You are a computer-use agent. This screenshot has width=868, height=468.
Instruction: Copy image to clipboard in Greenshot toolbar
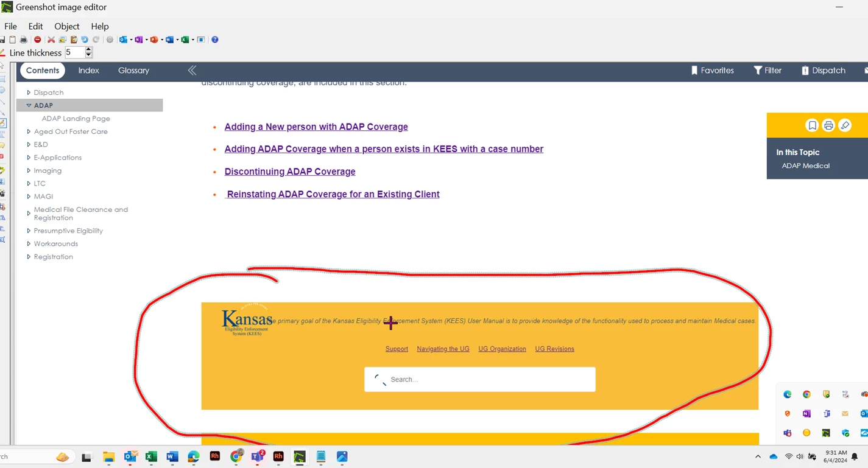coord(12,40)
